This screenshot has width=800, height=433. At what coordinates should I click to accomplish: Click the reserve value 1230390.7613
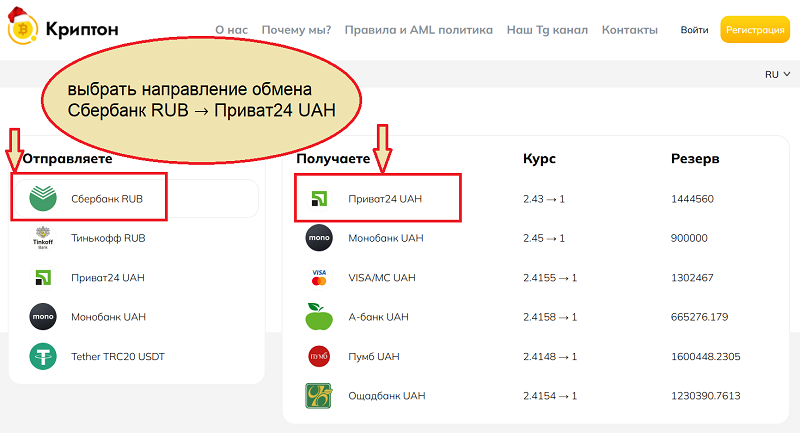tap(706, 396)
